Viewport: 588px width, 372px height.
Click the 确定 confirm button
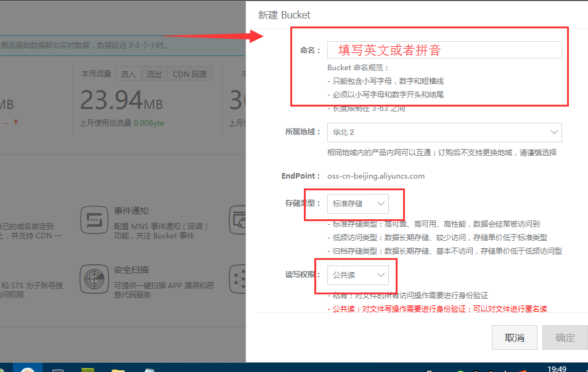pyautogui.click(x=565, y=338)
